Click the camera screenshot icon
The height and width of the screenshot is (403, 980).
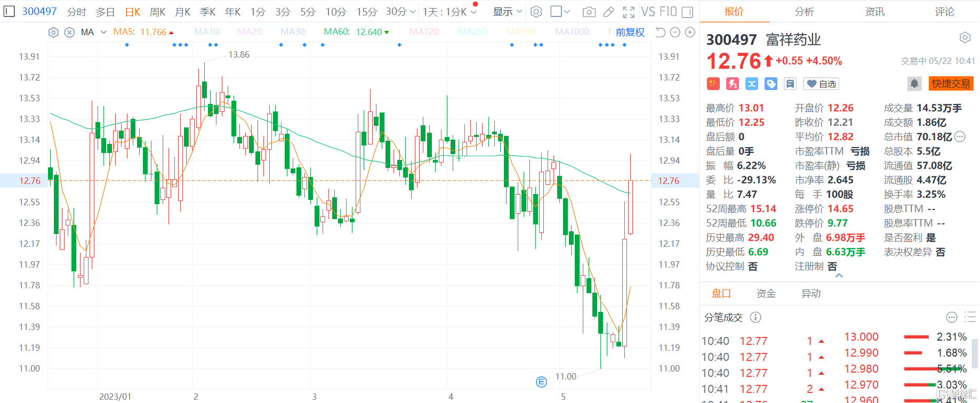pyautogui.click(x=589, y=12)
